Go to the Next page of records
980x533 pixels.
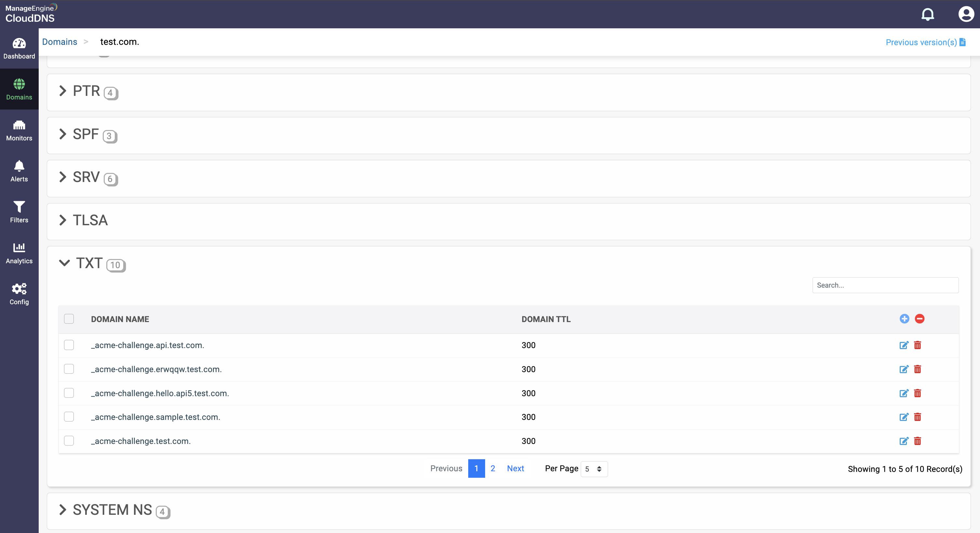[515, 468]
